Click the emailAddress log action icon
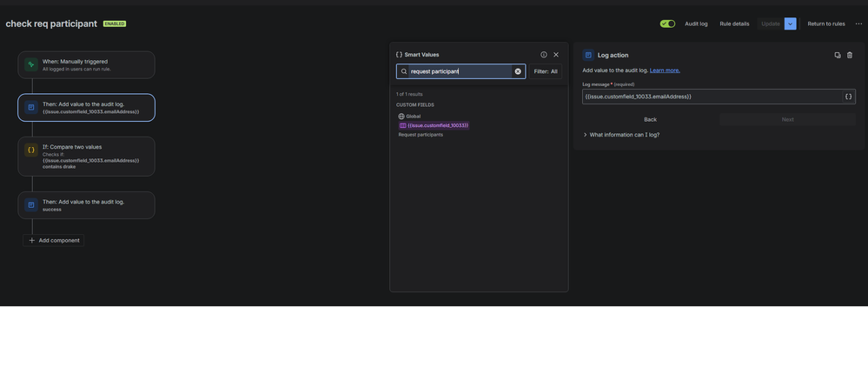The image size is (868, 388). (x=31, y=108)
